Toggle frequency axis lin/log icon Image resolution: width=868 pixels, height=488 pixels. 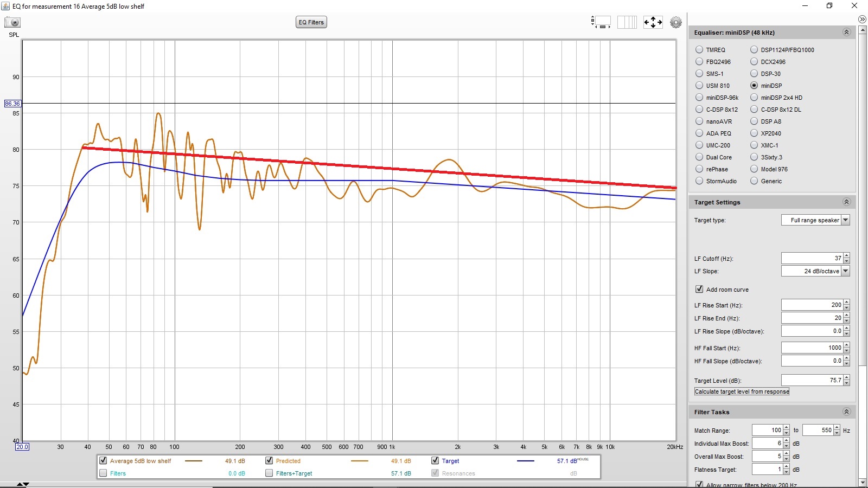tap(627, 22)
